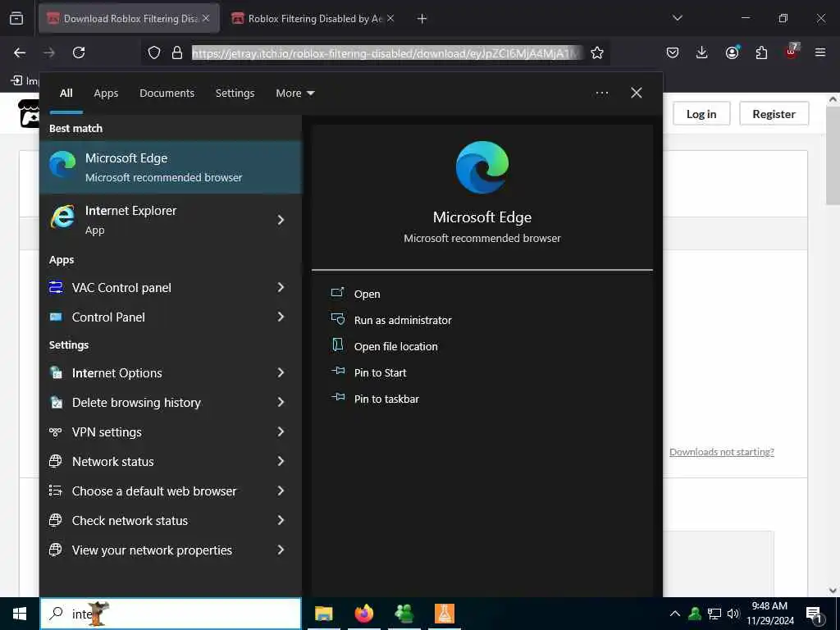Expand Network status arrow

point(281,461)
